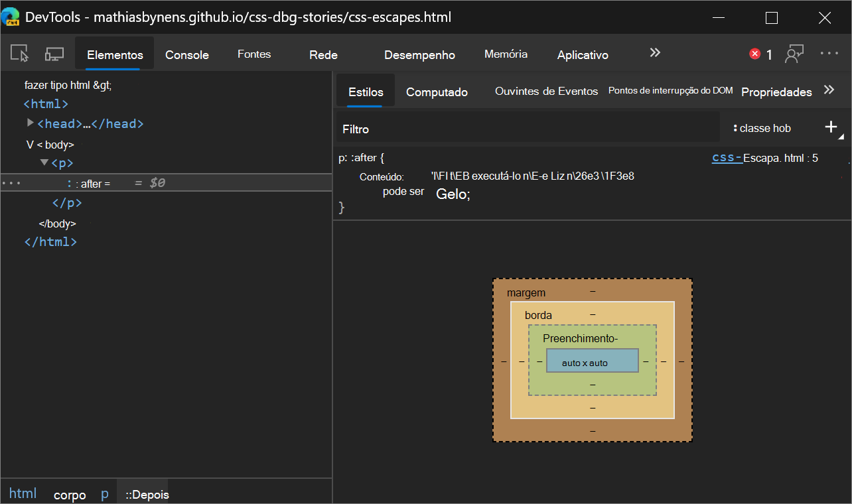Toggle device emulation icon

[x=54, y=54]
